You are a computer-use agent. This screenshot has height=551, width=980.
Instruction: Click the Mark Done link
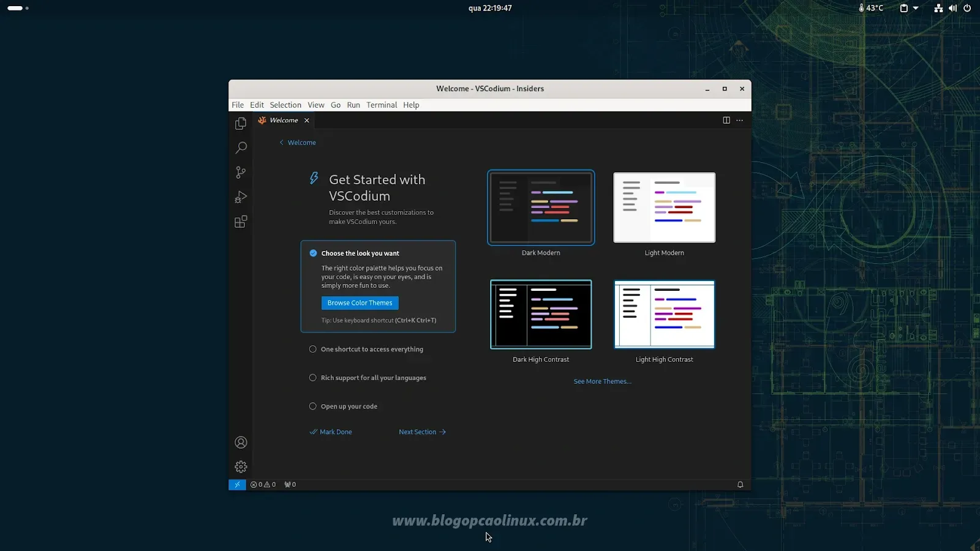click(x=331, y=432)
